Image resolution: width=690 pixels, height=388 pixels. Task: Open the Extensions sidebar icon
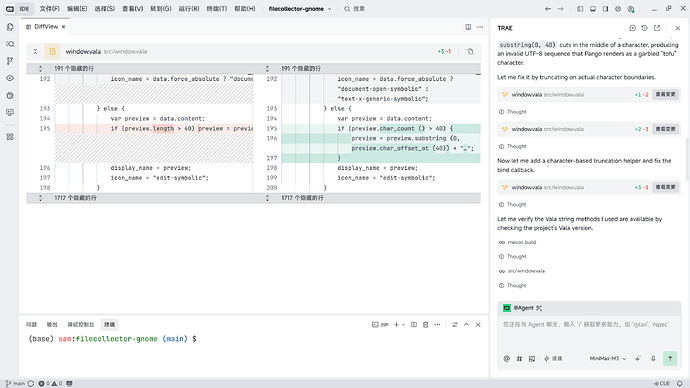[x=10, y=137]
